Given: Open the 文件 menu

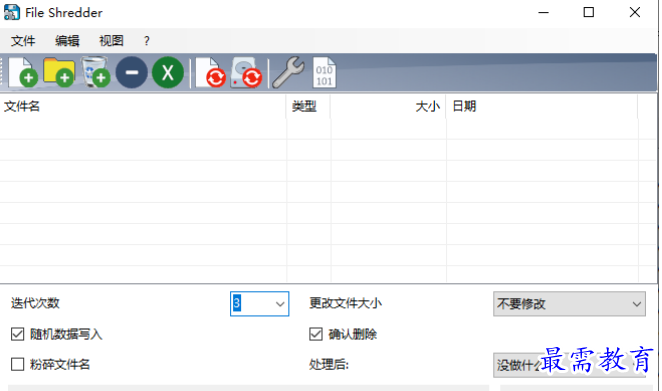Looking at the screenshot, I should click(23, 41).
